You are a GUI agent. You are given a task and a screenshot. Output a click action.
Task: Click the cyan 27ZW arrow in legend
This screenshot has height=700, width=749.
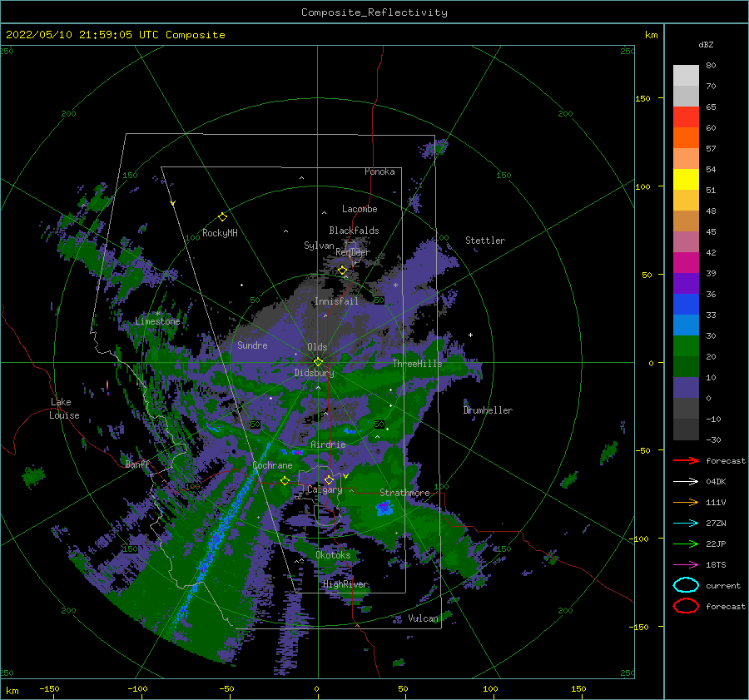(686, 524)
